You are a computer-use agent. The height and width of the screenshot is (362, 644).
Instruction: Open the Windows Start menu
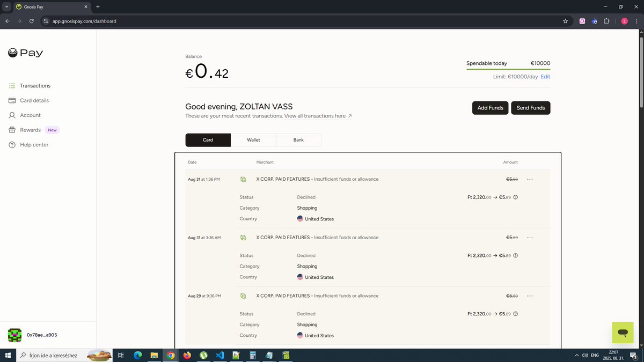tap(8, 355)
